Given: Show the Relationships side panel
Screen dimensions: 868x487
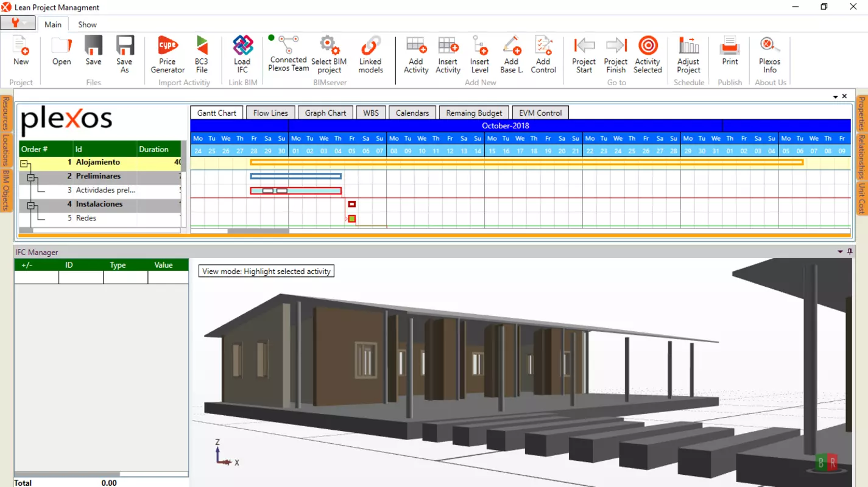Looking at the screenshot, I should coord(862,156).
